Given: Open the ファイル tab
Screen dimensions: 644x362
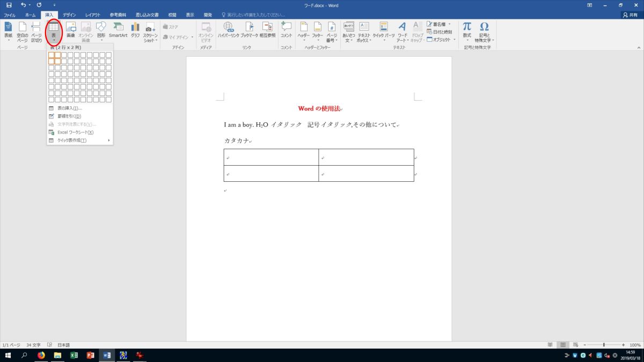Looking at the screenshot, I should coord(10,15).
